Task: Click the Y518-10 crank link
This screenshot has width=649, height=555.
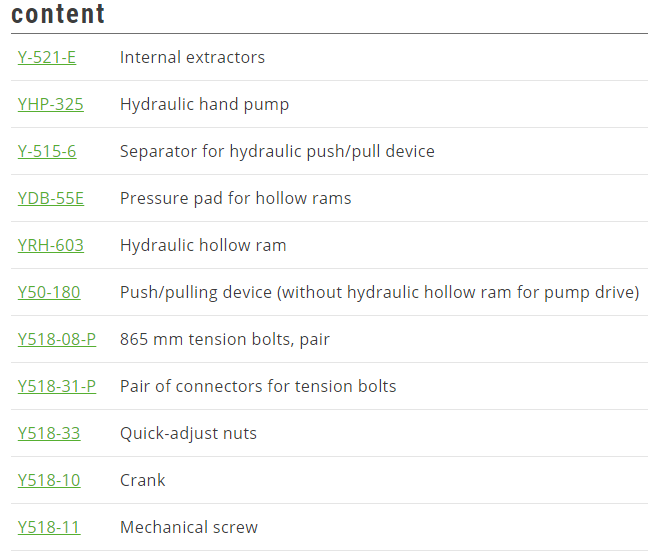Action: coord(49,481)
